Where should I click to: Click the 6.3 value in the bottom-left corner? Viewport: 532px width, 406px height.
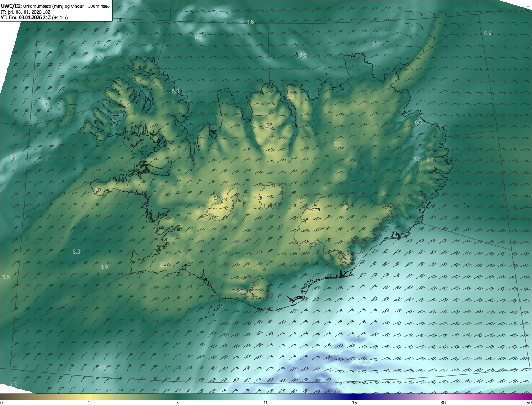click(x=13, y=384)
